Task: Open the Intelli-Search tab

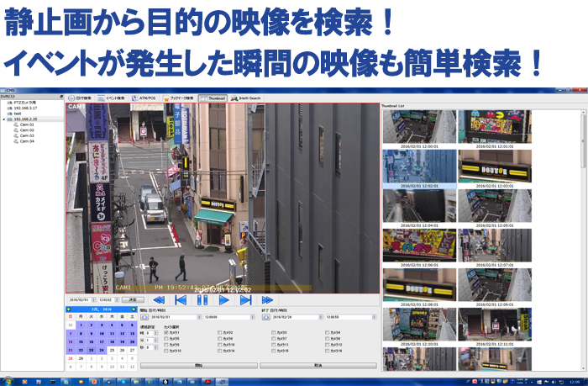Action: (x=246, y=98)
